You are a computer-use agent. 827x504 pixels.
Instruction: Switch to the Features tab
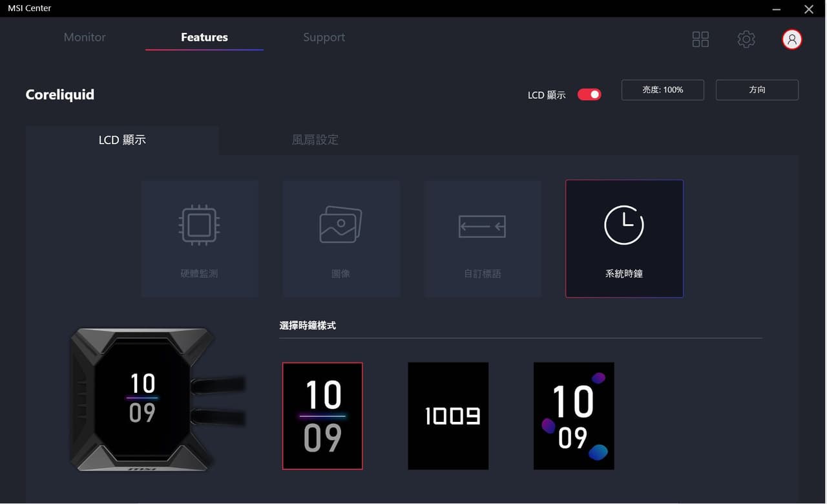tap(204, 37)
